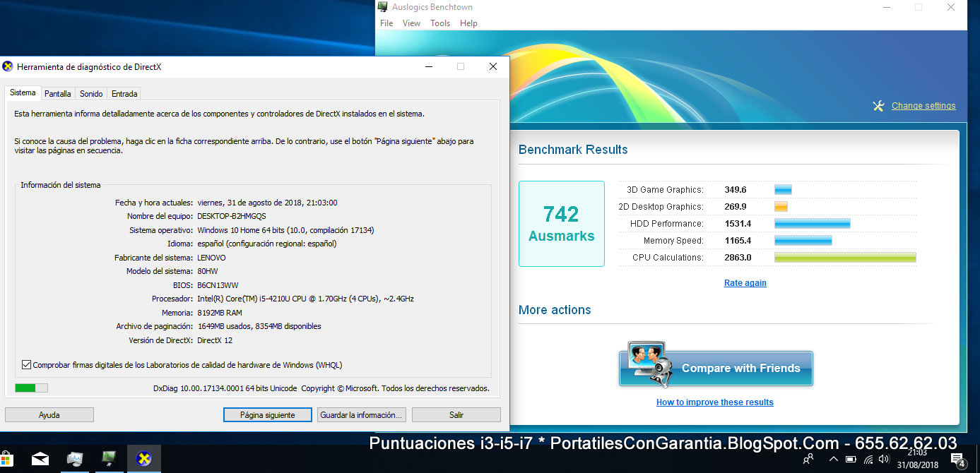Select the paging file 1649MB usados text

click(x=259, y=326)
